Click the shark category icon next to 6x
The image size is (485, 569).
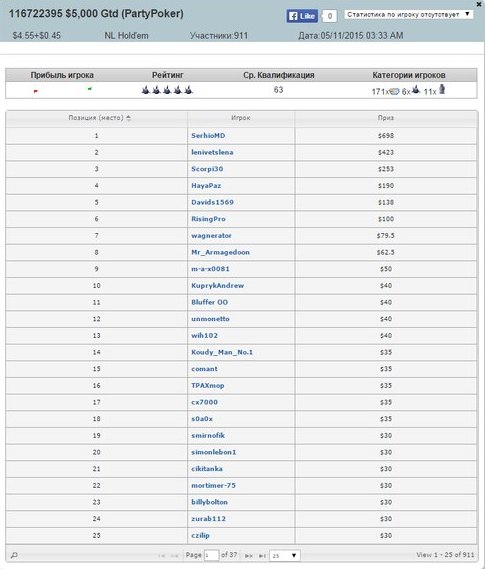pyautogui.click(x=416, y=89)
